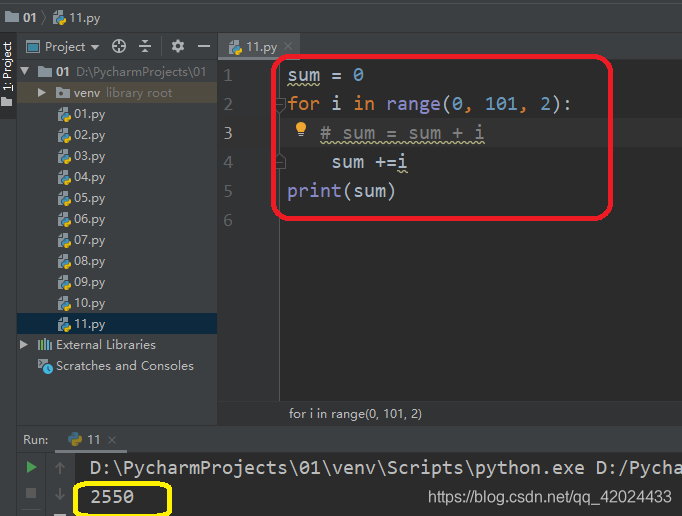682x516 pixels.
Task: Click the Up the stack trace arrow
Action: (60, 468)
